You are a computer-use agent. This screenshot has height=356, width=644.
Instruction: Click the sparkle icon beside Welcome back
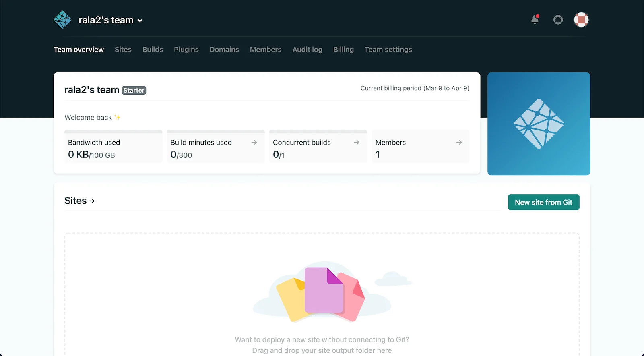(118, 117)
